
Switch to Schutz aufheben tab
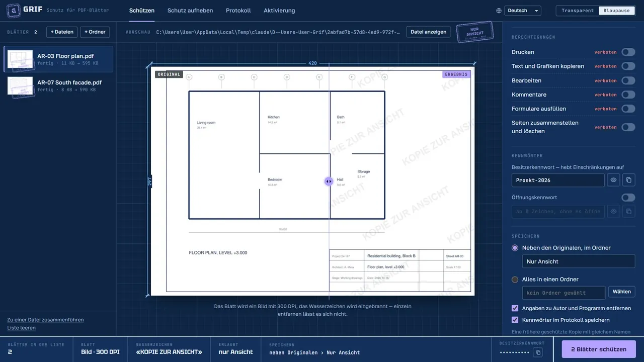pyautogui.click(x=190, y=11)
